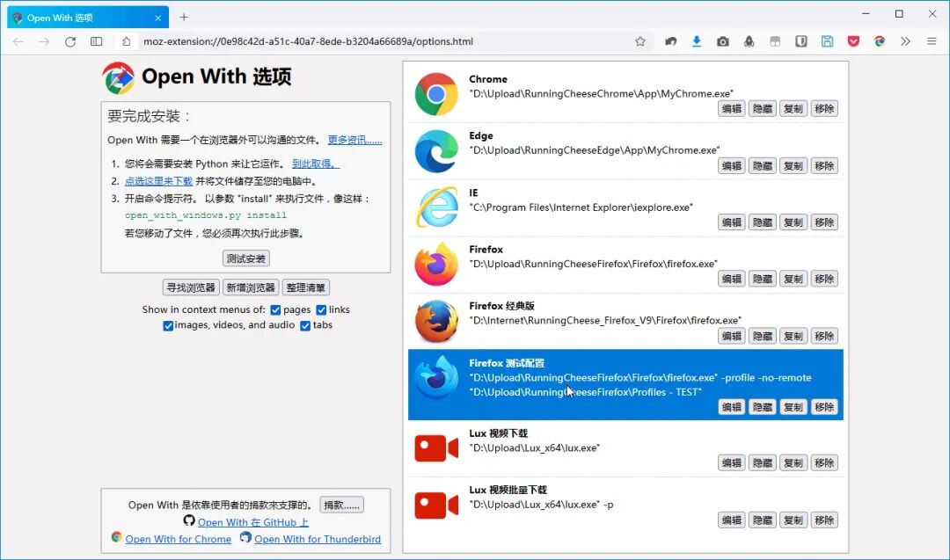
Task: Click 复制 for the IE entry
Action: pos(793,222)
